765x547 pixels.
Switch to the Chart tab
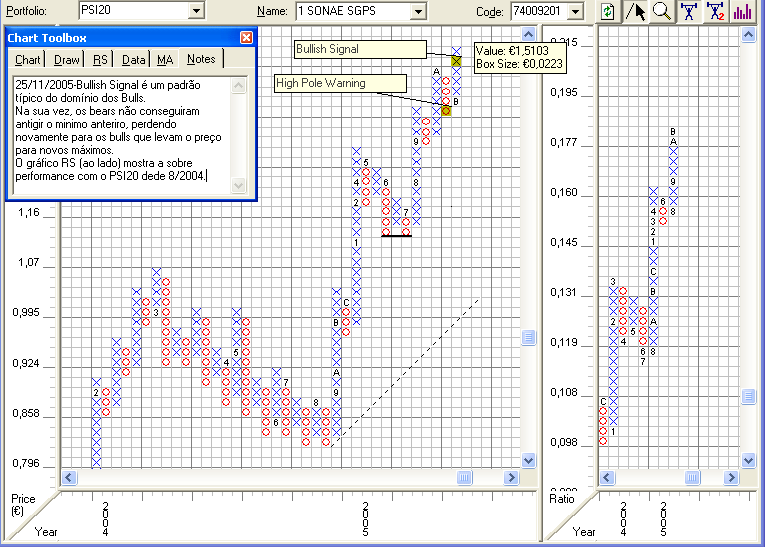[x=28, y=60]
